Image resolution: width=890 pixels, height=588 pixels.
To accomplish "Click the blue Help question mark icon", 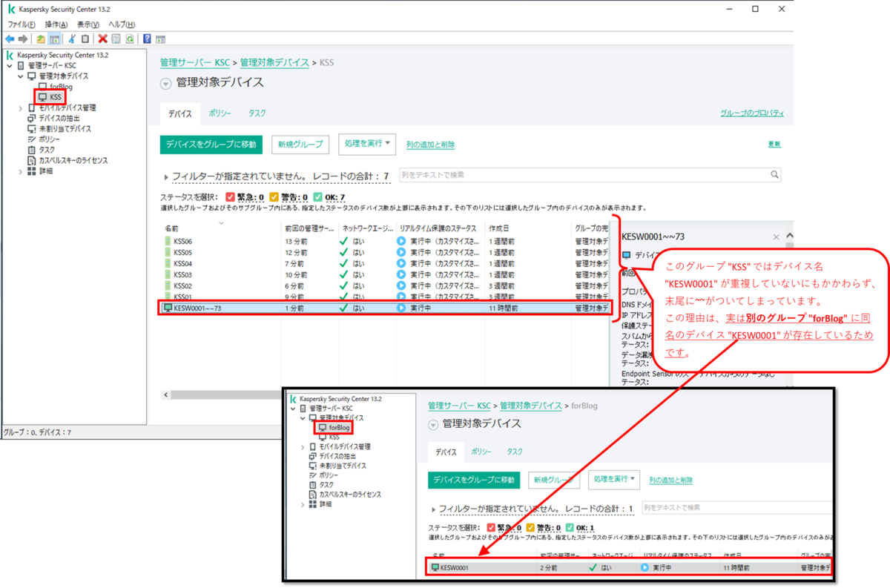I will pyautogui.click(x=148, y=39).
